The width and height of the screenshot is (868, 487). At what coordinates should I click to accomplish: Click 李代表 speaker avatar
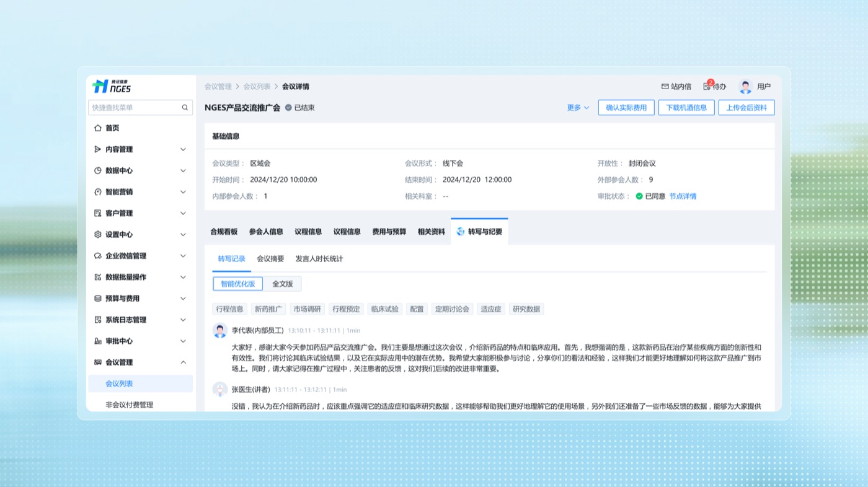(x=220, y=330)
